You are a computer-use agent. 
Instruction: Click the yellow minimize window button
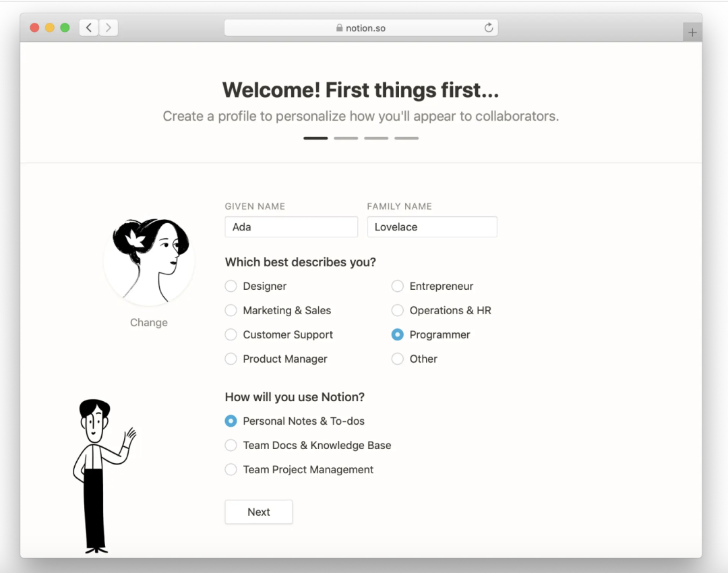point(50,28)
